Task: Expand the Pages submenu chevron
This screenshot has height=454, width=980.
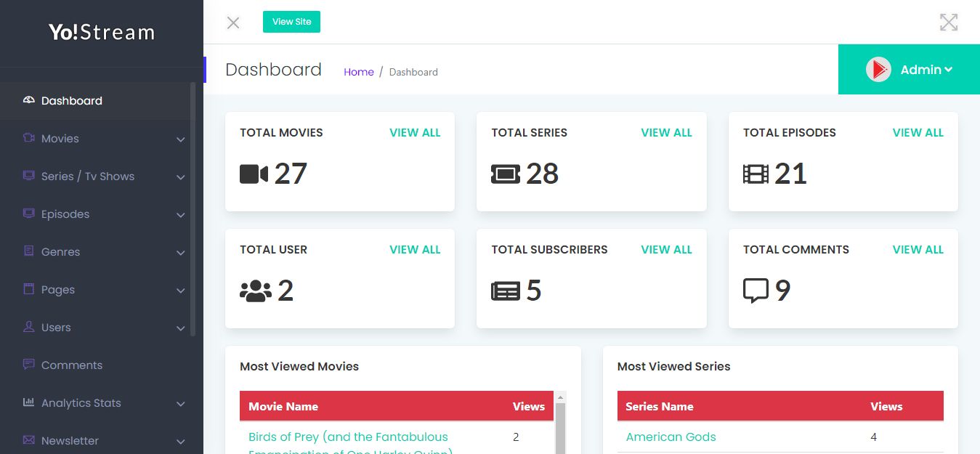Action: pyautogui.click(x=181, y=291)
